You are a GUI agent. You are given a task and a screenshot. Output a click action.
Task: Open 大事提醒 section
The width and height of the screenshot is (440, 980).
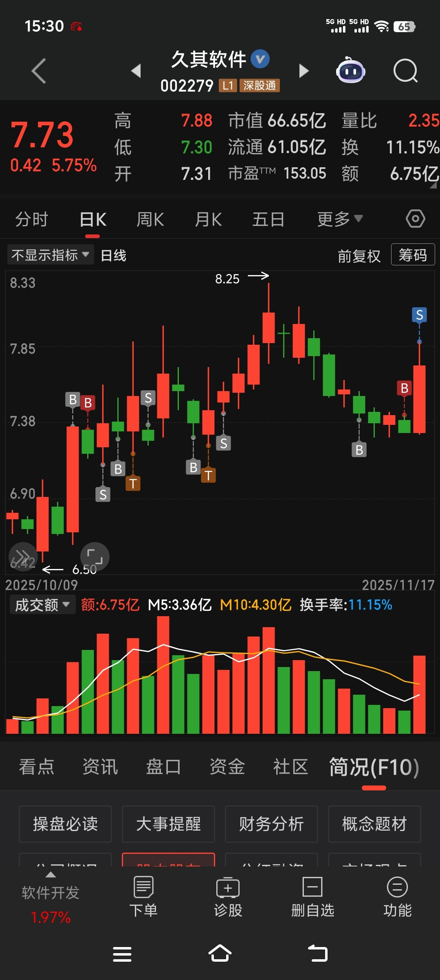(168, 824)
